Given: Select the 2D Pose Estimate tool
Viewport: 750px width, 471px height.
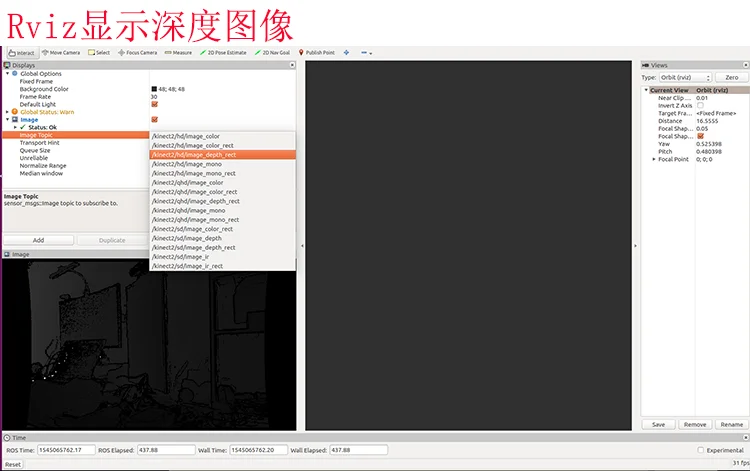Looking at the screenshot, I should 223,53.
